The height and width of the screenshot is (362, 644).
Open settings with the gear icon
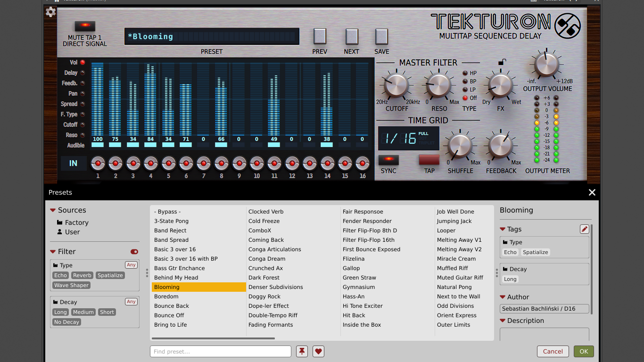pyautogui.click(x=50, y=12)
